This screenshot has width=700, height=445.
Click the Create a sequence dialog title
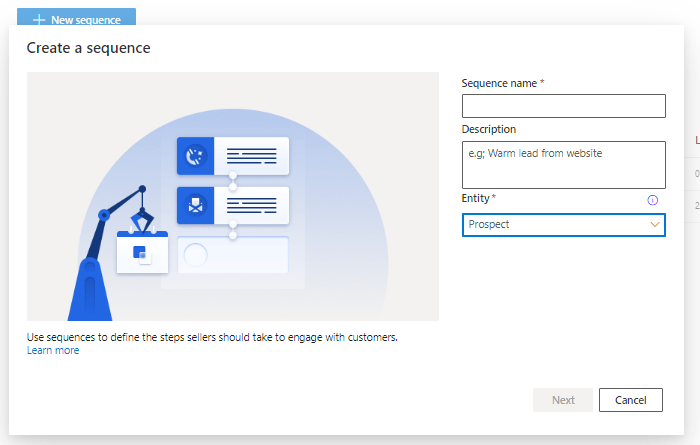tap(88, 48)
